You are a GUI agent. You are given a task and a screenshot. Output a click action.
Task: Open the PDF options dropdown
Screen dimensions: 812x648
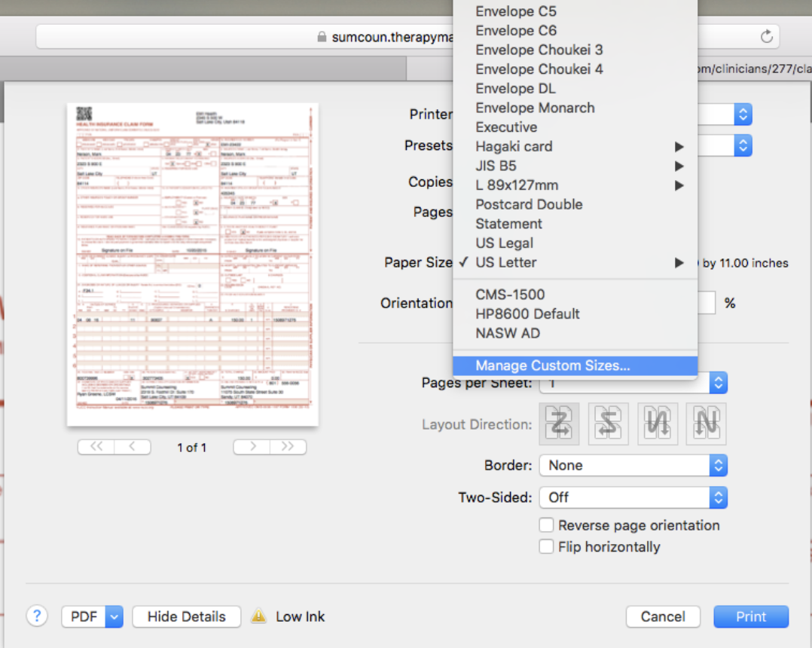tap(92, 616)
